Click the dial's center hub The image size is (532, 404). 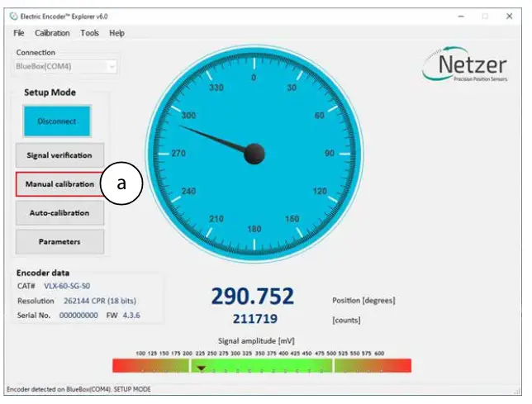tap(254, 154)
